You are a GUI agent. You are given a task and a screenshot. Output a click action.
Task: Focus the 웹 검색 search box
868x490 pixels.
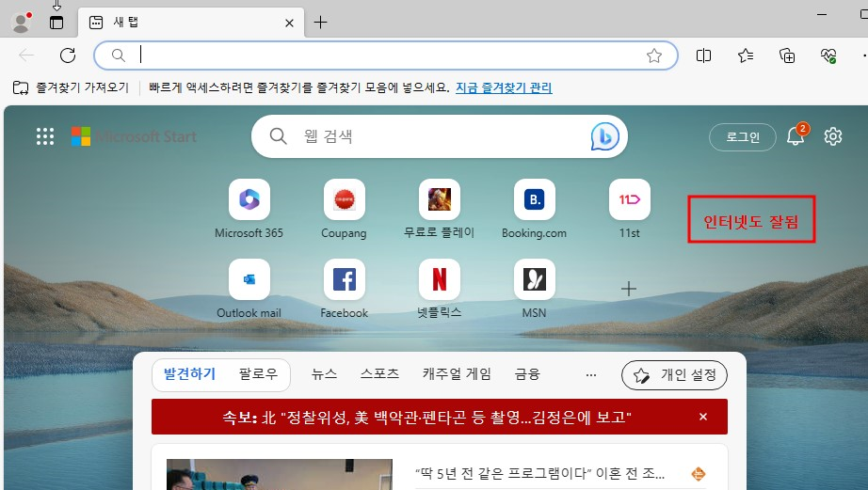(x=439, y=136)
